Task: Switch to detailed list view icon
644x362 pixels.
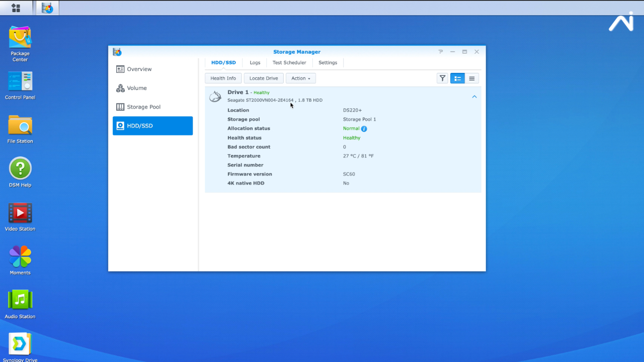Action: [457, 78]
